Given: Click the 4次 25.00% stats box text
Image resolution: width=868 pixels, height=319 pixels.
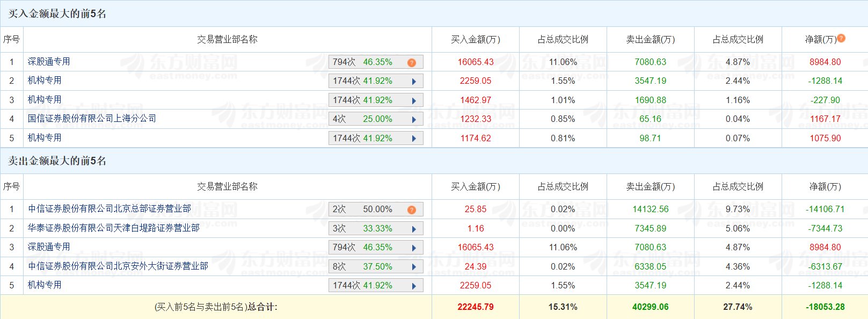Looking at the screenshot, I should point(362,119).
